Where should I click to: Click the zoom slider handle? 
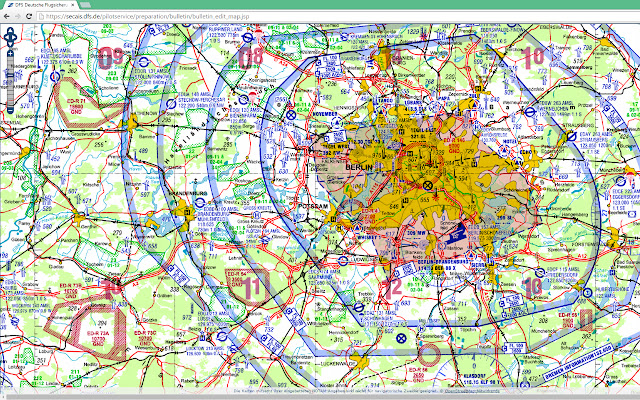point(10,75)
